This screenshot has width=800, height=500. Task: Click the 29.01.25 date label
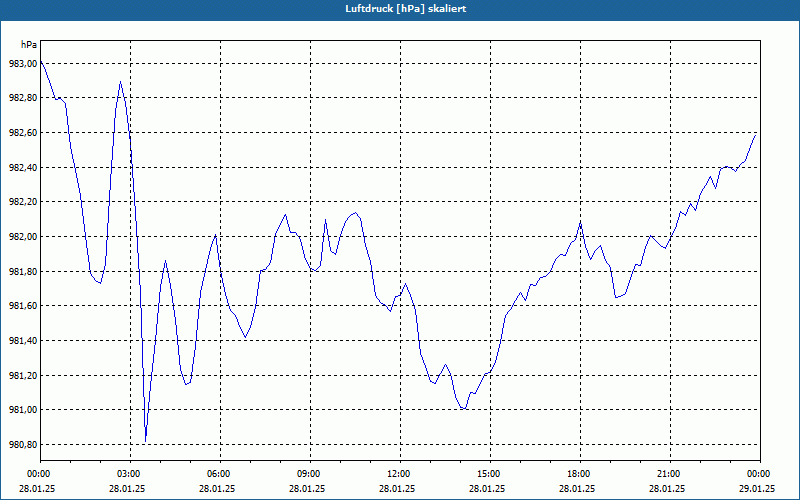tap(757, 488)
